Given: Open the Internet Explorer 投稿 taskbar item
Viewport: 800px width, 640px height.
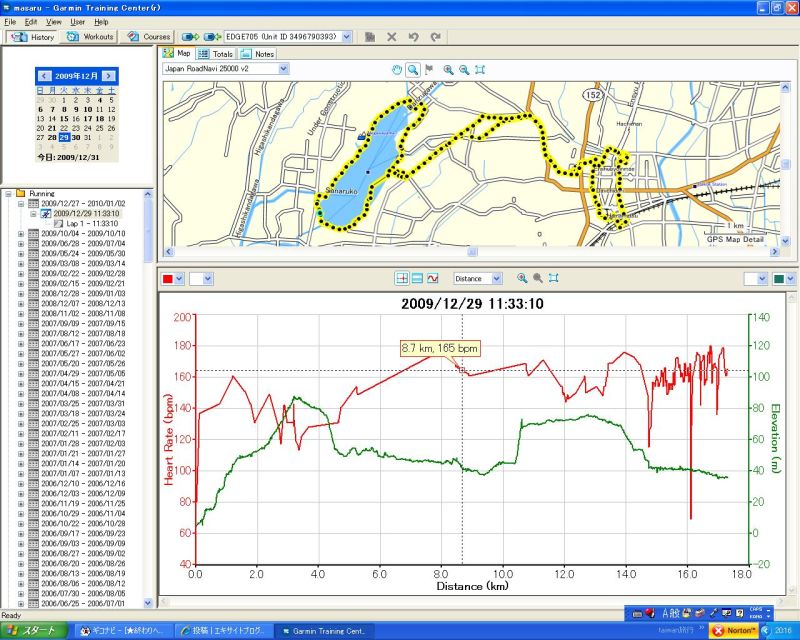Looking at the screenshot, I should pos(223,631).
